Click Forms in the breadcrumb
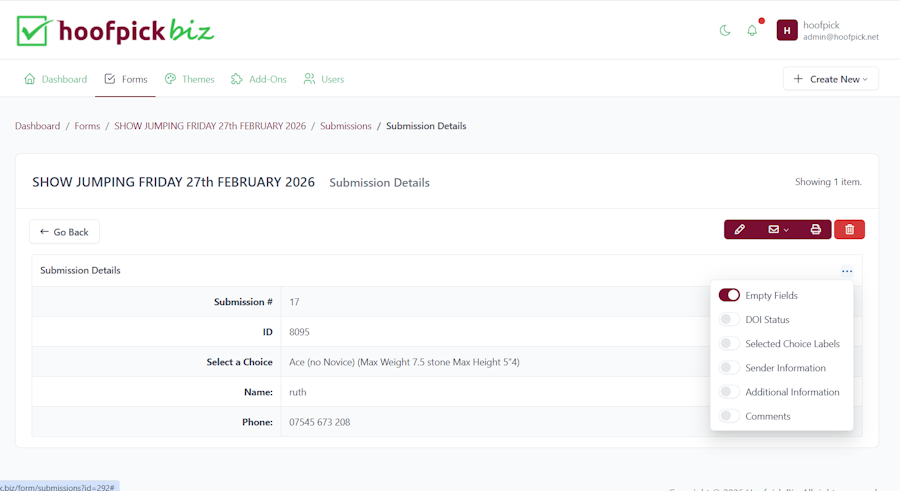Viewport: 900px width, 491px height. tap(87, 126)
